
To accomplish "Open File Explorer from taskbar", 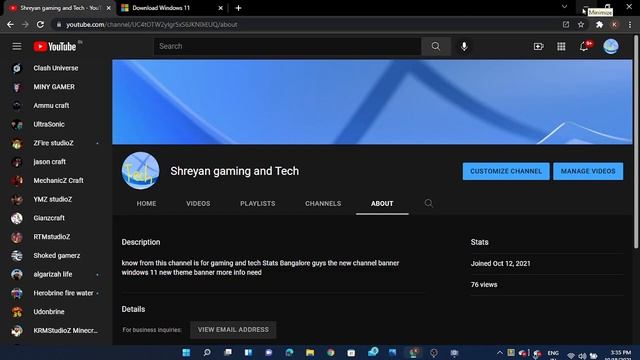I will click(x=310, y=353).
